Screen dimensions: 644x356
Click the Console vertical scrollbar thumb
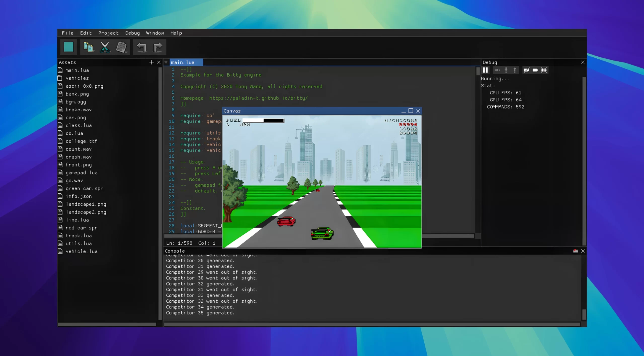pyautogui.click(x=584, y=314)
